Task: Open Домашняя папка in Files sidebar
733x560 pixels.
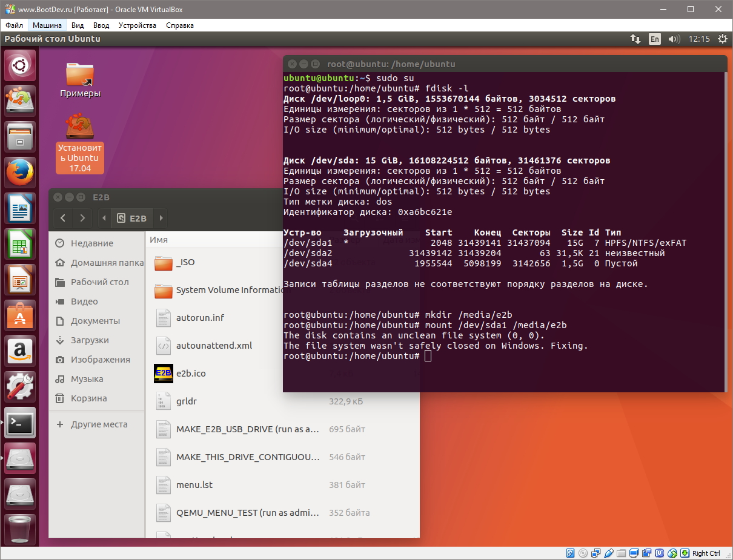Action: (x=97, y=263)
